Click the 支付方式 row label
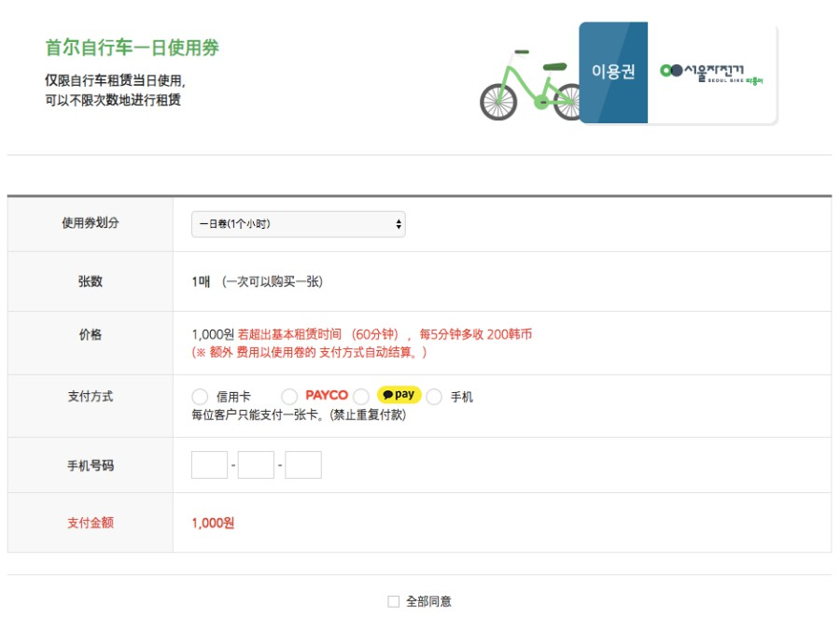This screenshot has width=840, height=619. pos(91,396)
